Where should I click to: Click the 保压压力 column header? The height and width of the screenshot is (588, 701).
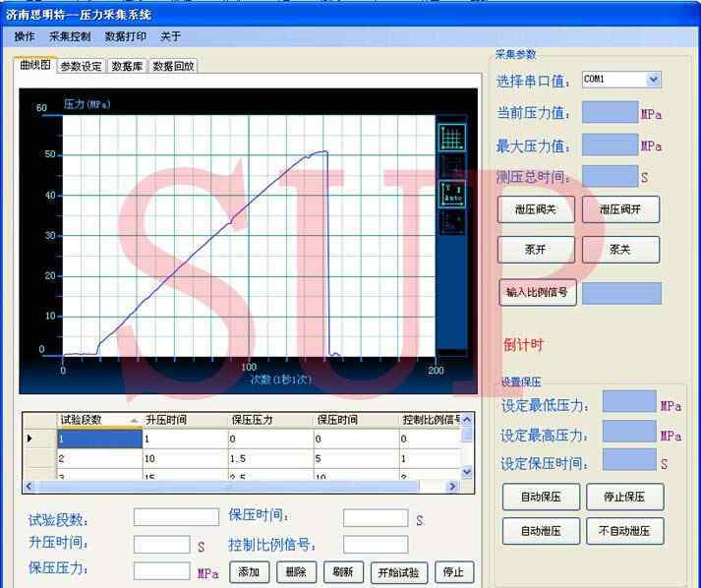pos(271,420)
